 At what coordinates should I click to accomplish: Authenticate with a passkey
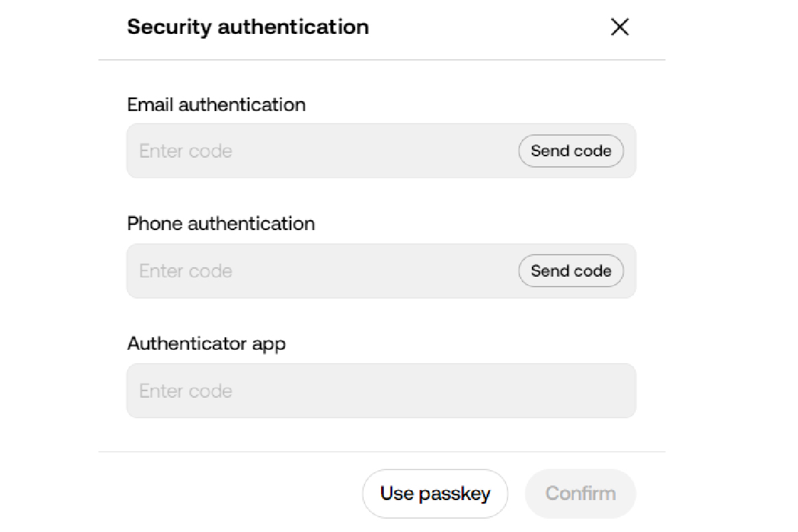[x=435, y=493]
